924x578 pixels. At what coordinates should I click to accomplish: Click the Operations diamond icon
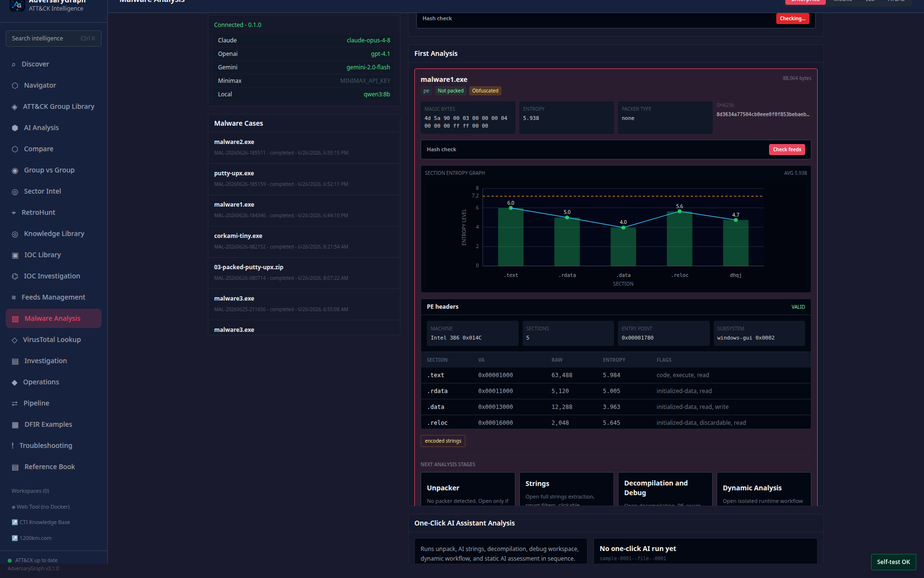click(14, 382)
